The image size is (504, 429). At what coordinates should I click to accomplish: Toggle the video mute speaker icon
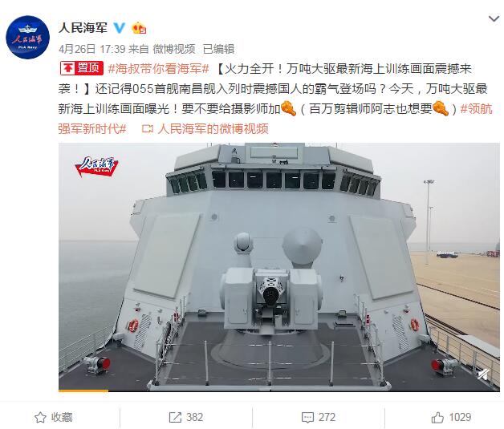click(x=483, y=374)
